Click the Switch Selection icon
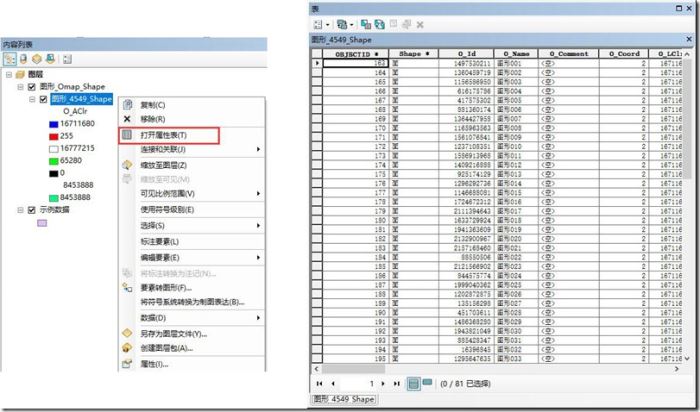 [x=380, y=25]
